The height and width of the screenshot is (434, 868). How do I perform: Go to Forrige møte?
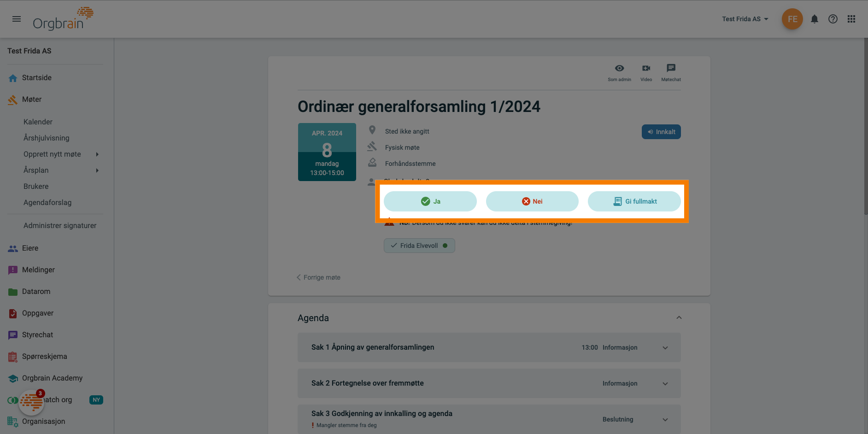(x=318, y=277)
